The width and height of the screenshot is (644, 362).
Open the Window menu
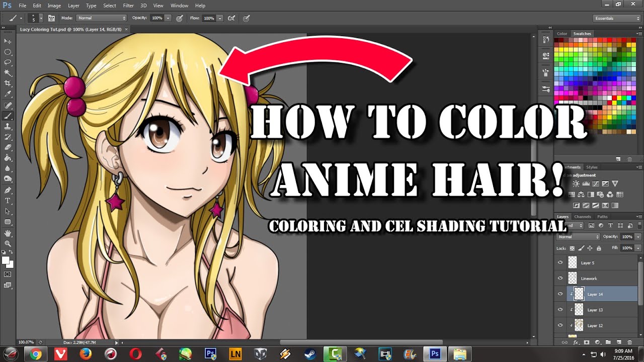click(179, 6)
